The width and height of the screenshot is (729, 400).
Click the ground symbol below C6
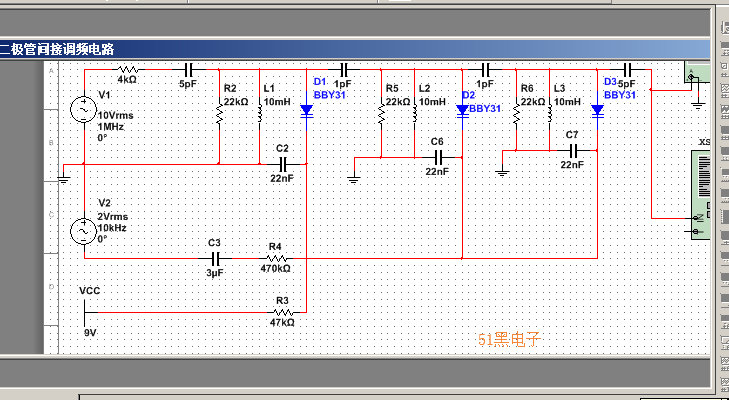[x=354, y=179]
